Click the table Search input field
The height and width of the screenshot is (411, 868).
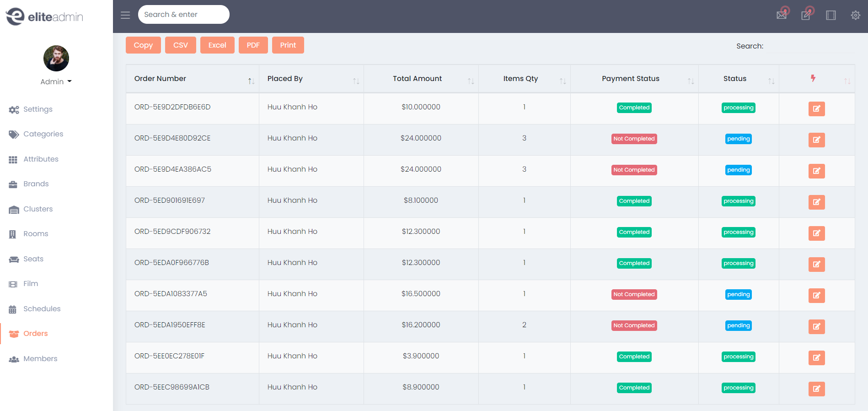[810, 46]
